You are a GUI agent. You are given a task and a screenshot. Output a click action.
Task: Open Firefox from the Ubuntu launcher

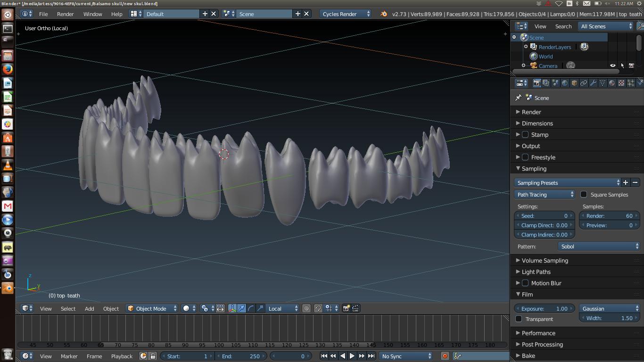tap(8, 69)
